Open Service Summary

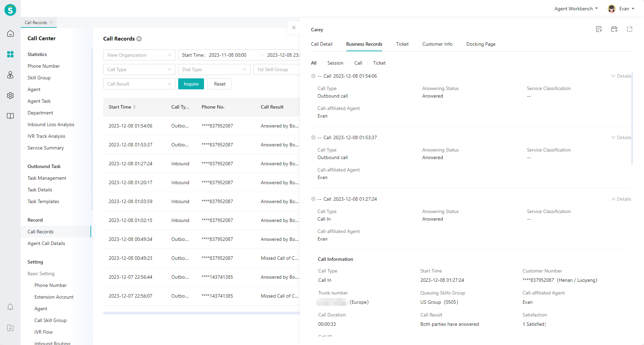click(46, 148)
